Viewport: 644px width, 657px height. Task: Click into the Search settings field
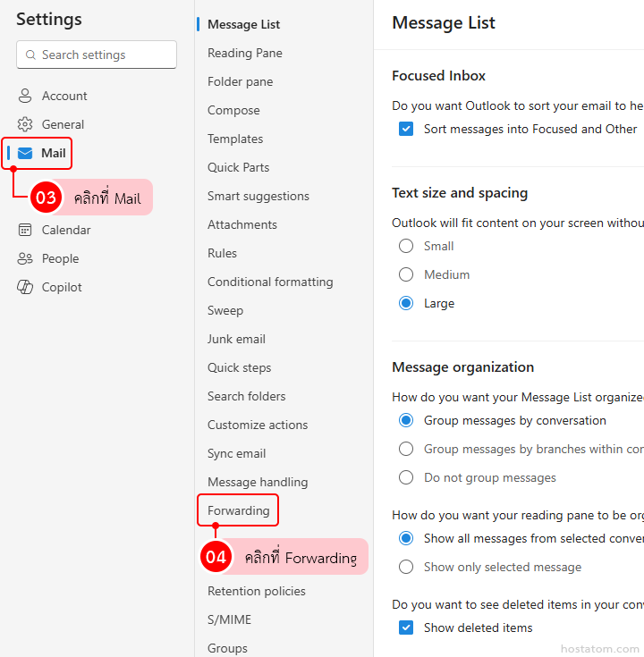coord(97,55)
